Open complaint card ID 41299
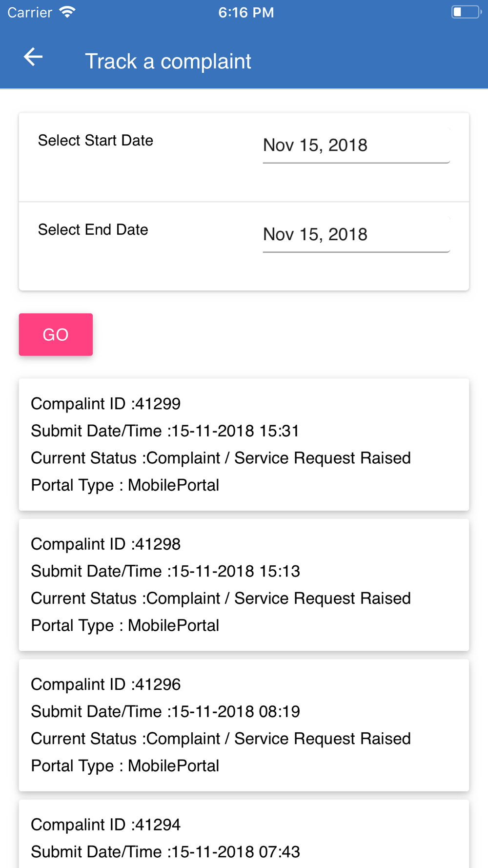The image size is (488, 868). pyautogui.click(x=244, y=444)
